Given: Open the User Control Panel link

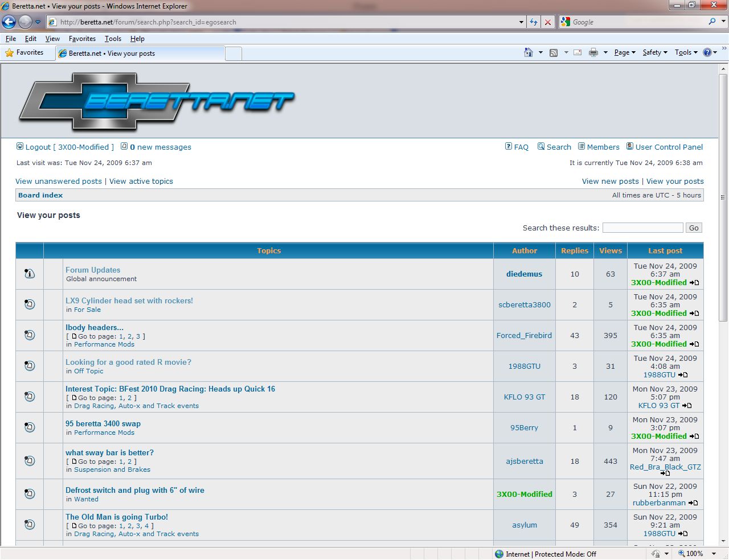Looking at the screenshot, I should coord(669,147).
